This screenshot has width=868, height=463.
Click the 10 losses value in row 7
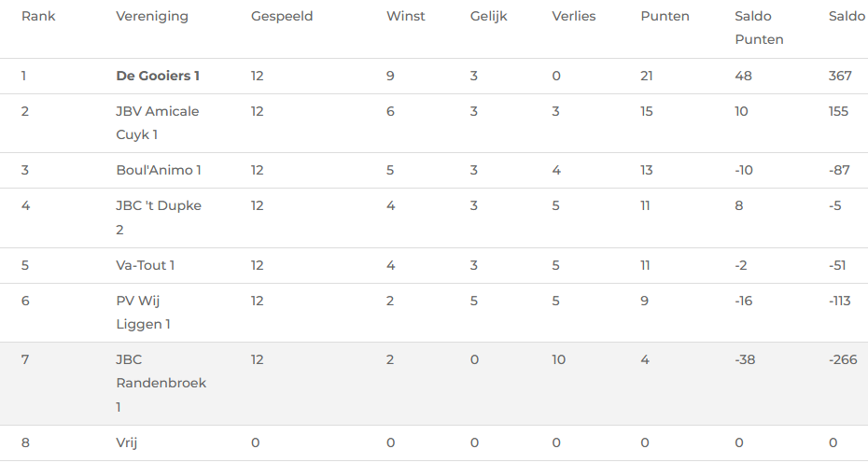click(x=558, y=360)
